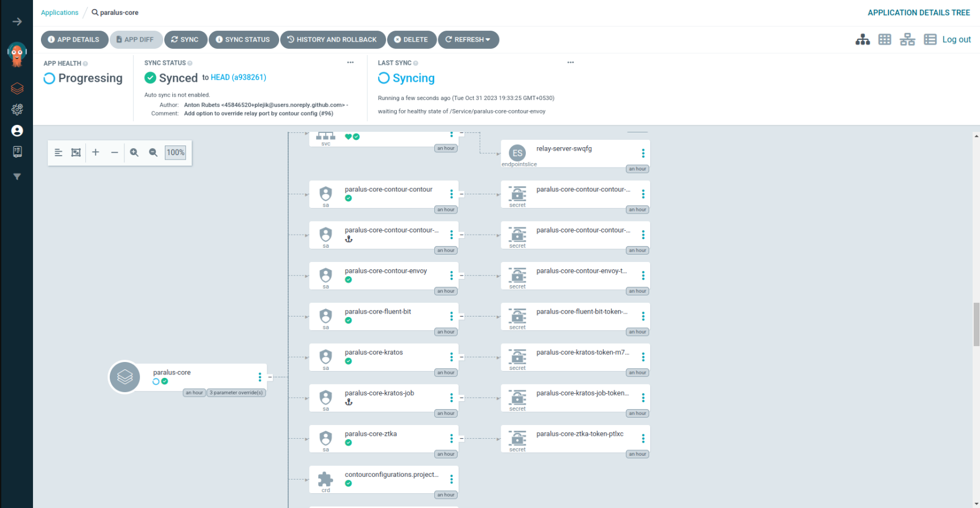Click the Last Sync info icon
The image size is (980, 508).
416,63
